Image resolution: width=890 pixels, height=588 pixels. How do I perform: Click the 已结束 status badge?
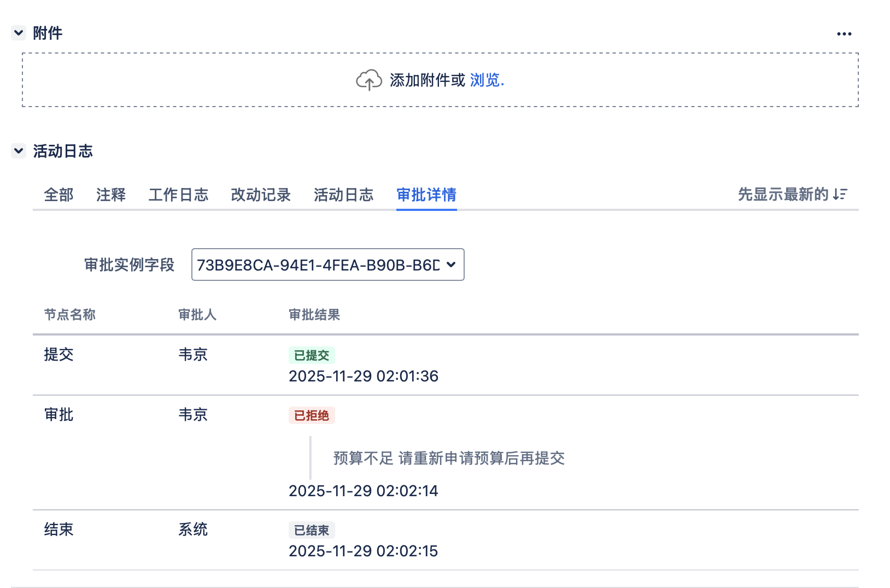tap(312, 530)
